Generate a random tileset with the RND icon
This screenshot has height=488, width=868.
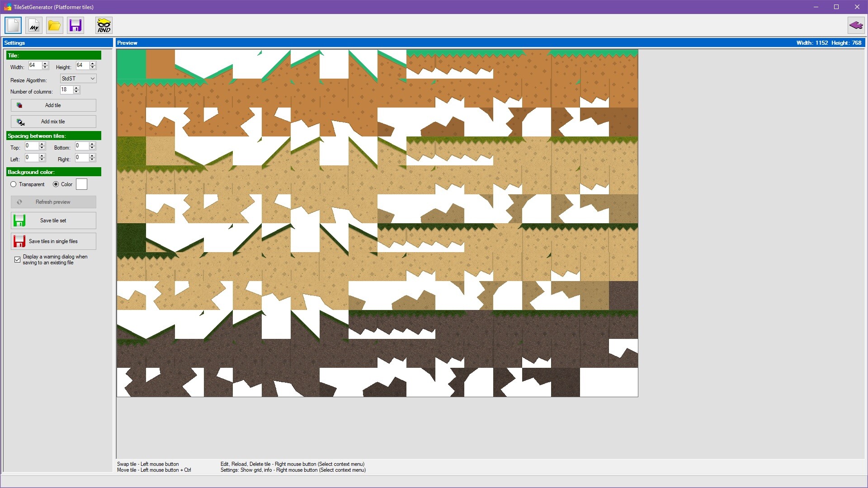pos(103,25)
